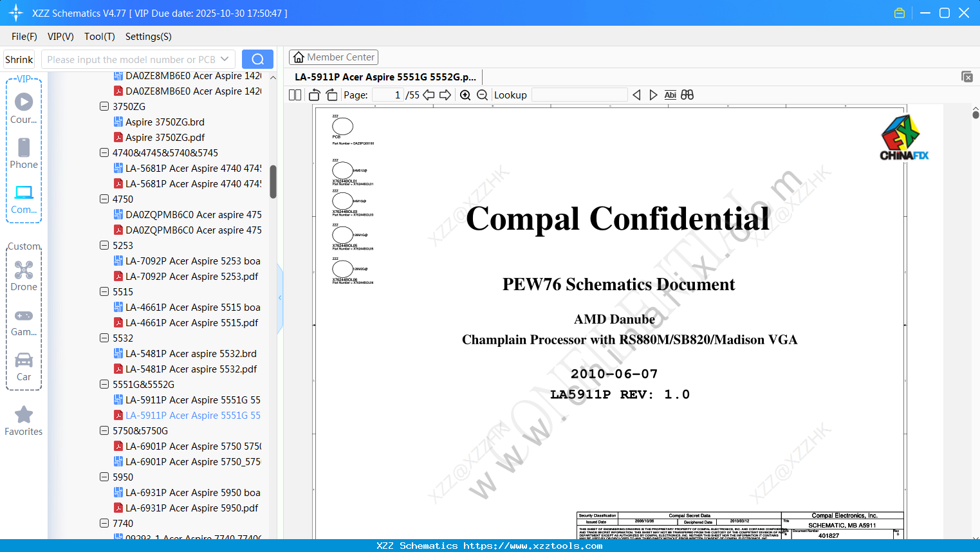Zoom in on the schematic
This screenshot has width=980, height=552.
(x=465, y=95)
